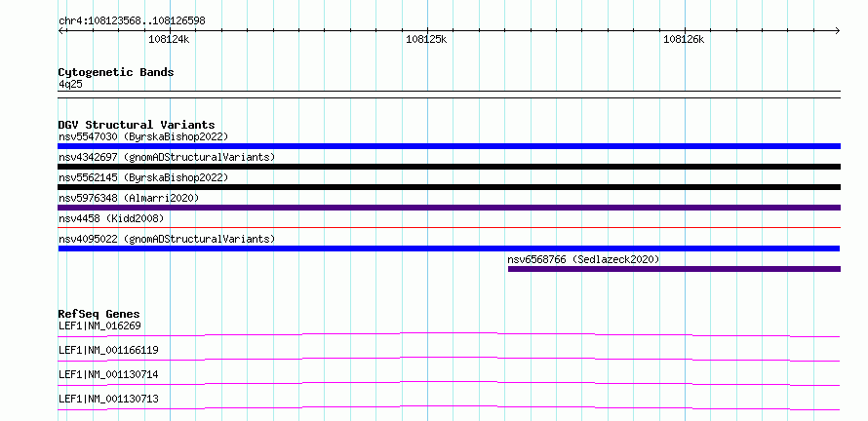
Task: Click the left arrowhead of the ruler
Action: click(x=61, y=30)
